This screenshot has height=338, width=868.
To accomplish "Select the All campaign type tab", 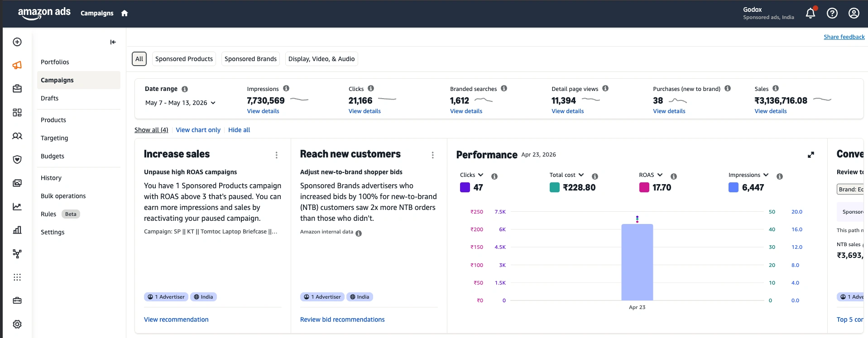I will (139, 59).
